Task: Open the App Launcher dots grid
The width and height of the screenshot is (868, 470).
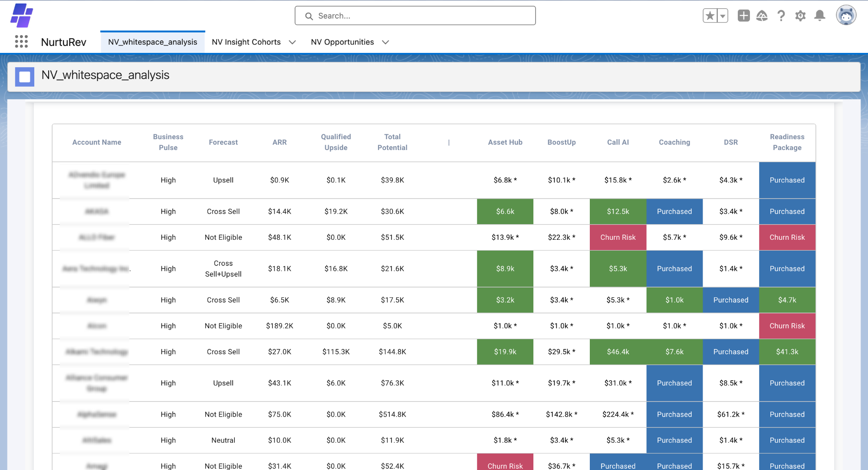Action: [21, 42]
